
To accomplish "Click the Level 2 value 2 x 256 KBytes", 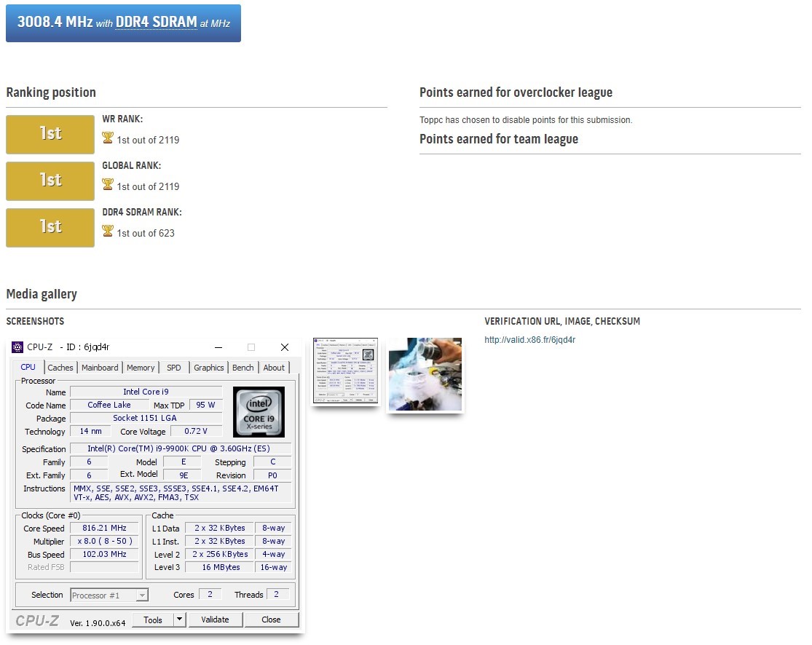I will click(220, 554).
